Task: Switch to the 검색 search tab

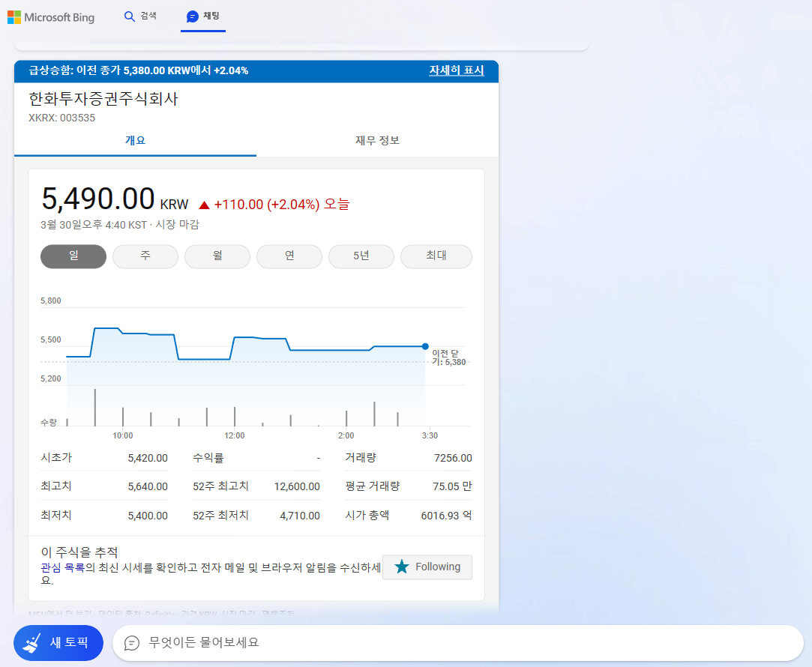Action: [140, 16]
